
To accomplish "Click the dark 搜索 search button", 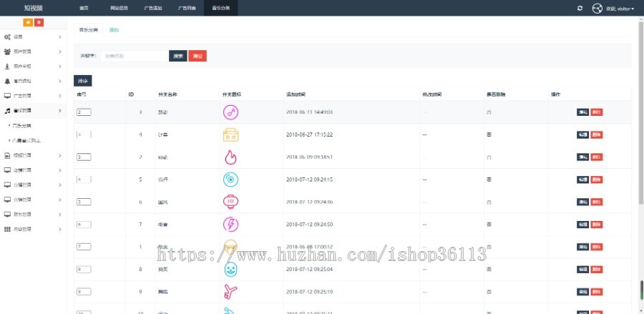I will [x=178, y=57].
